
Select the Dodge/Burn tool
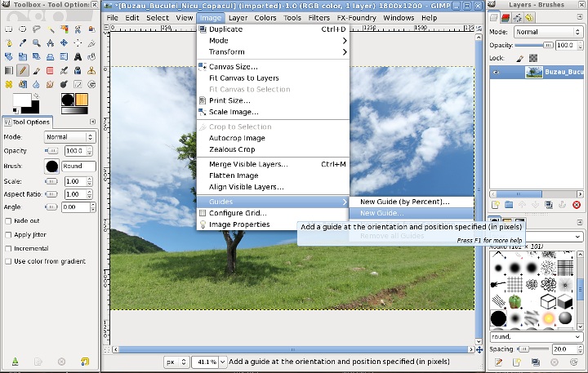click(x=65, y=85)
